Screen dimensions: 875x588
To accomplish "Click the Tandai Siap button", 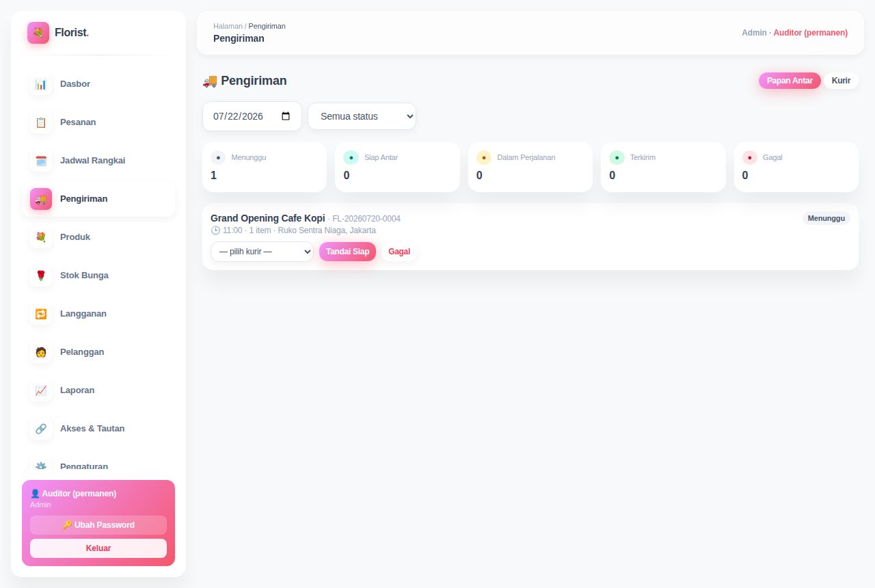I will tap(347, 252).
